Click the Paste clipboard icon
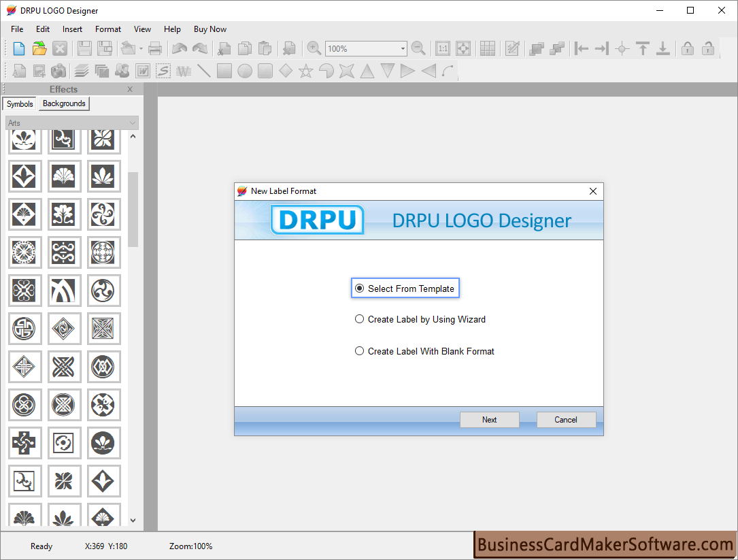This screenshot has height=560, width=738. 265,48
